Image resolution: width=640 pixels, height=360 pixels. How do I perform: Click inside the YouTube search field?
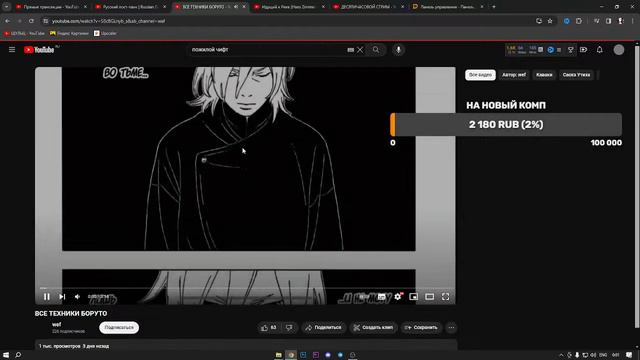(x=267, y=50)
